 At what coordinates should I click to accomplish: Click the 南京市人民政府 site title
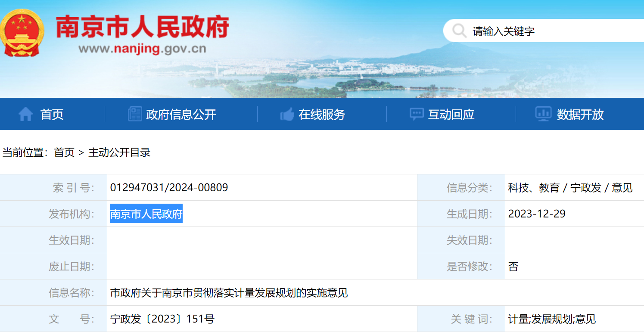(143, 27)
